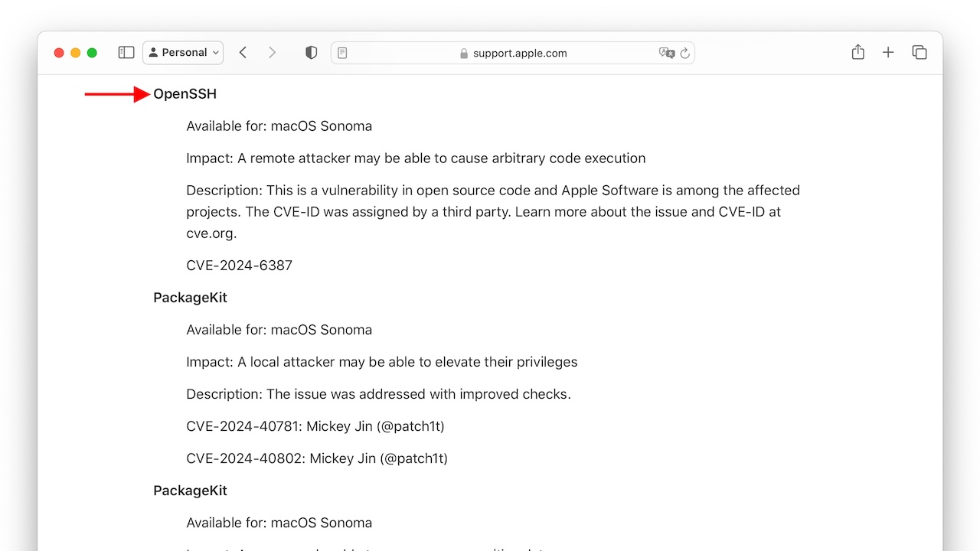Click 'cve.org.' text in description
Image resolution: width=980 pixels, height=551 pixels.
click(x=211, y=233)
